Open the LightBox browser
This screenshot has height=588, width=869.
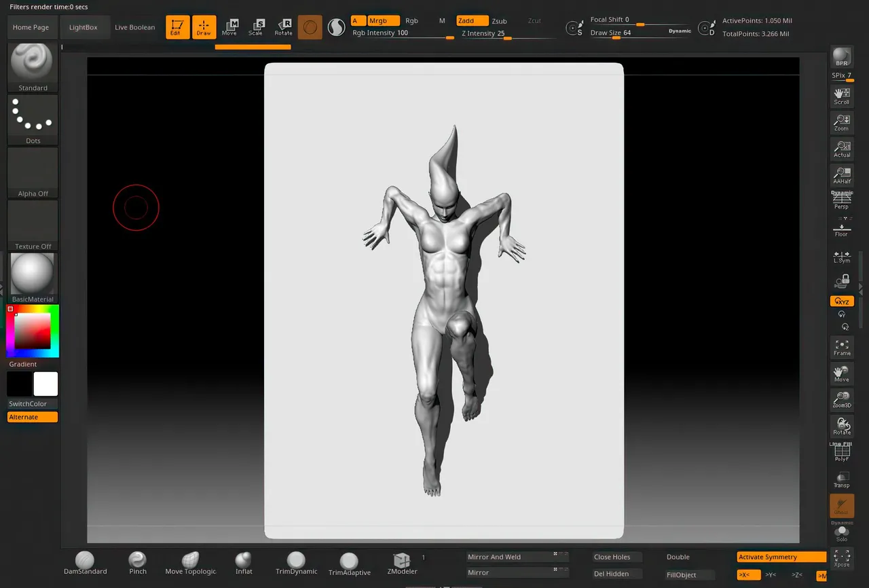84,27
